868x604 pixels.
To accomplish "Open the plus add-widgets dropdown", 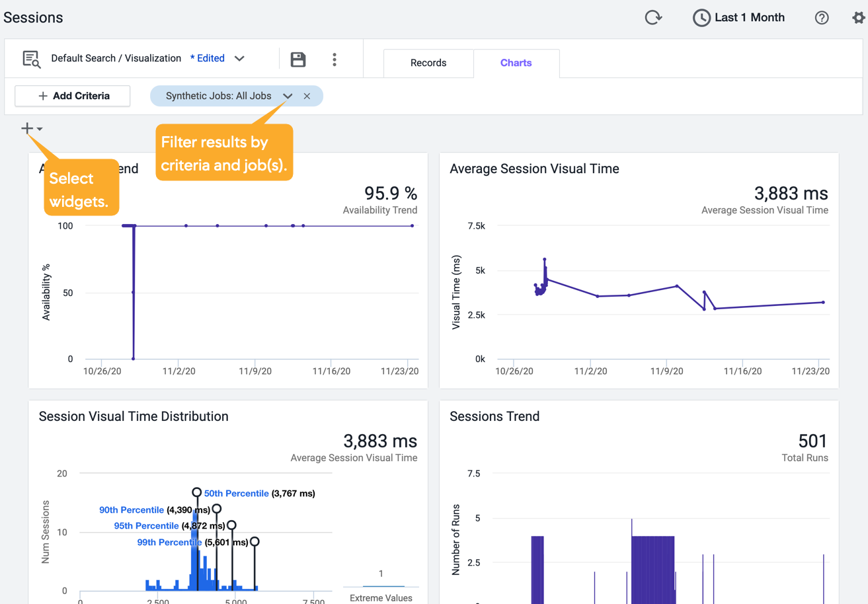I will [x=31, y=128].
